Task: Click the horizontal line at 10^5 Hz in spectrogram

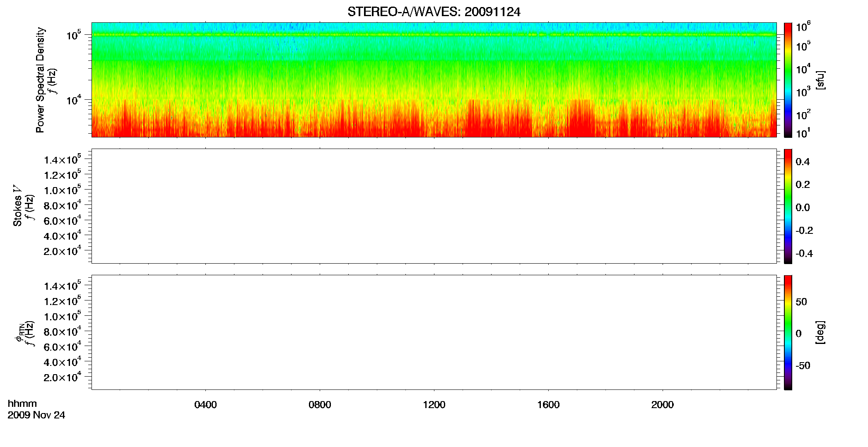Action: point(434,35)
